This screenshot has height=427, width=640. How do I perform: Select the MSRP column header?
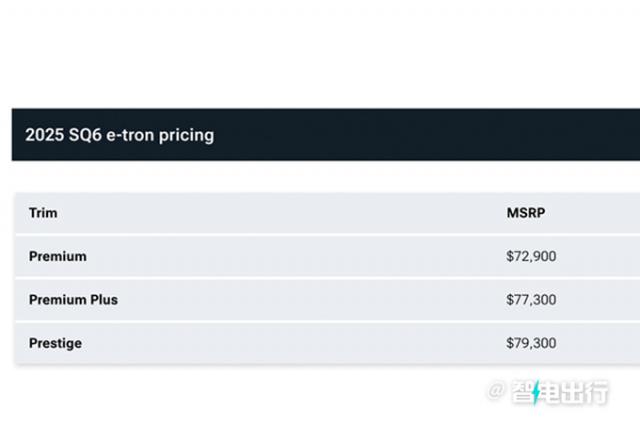pos(525,213)
